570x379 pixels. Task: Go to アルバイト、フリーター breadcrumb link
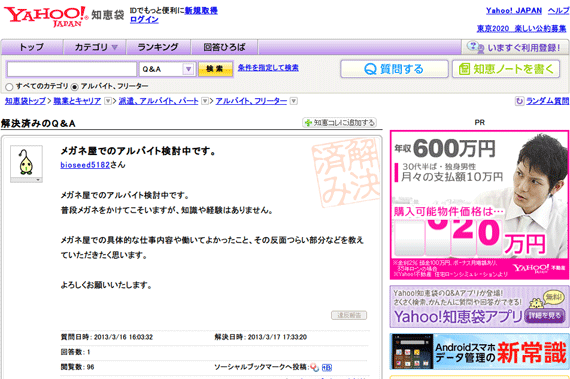pyautogui.click(x=251, y=101)
